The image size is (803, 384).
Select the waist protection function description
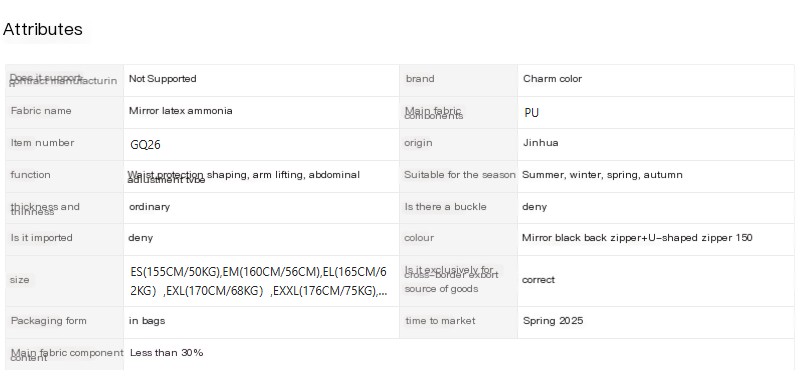[x=243, y=176]
